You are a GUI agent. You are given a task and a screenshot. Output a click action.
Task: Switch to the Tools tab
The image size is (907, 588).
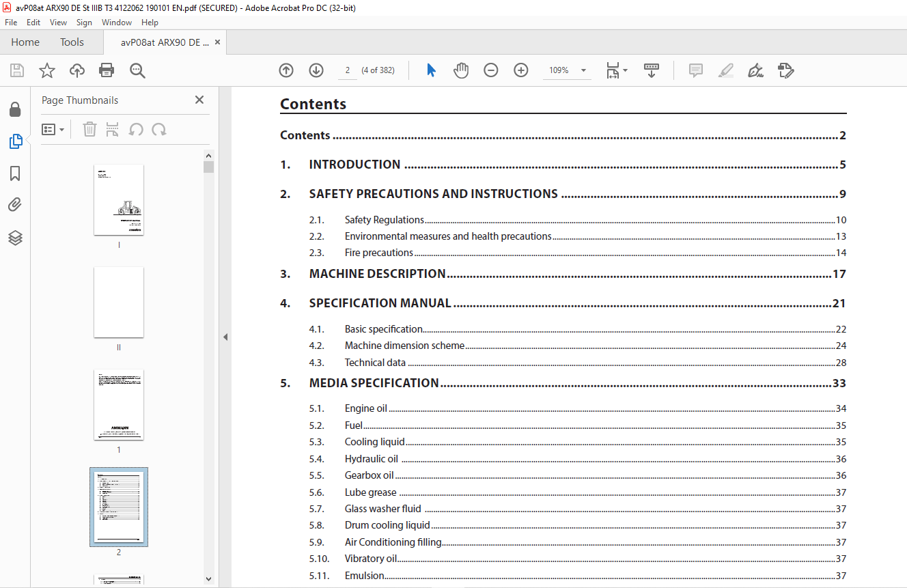(72, 42)
